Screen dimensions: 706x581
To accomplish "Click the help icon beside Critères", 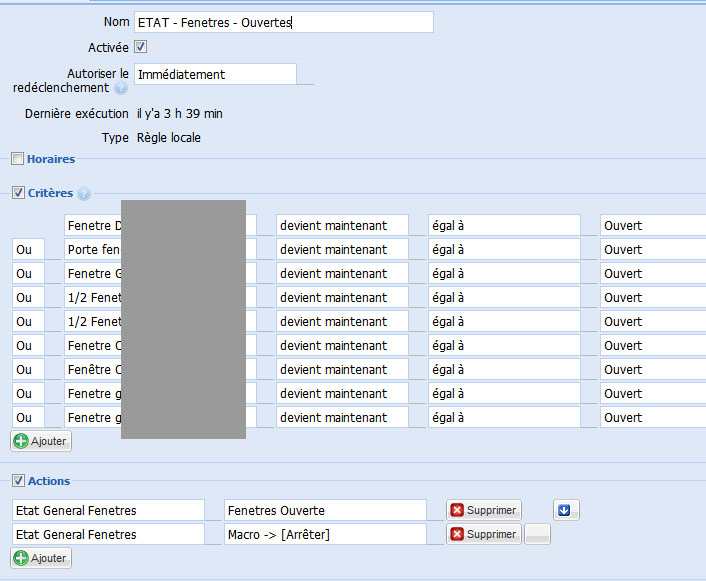I will click(84, 194).
